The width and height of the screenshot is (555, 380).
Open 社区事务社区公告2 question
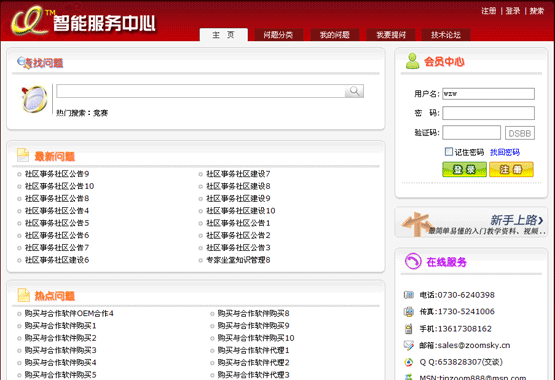pyautogui.click(x=238, y=235)
